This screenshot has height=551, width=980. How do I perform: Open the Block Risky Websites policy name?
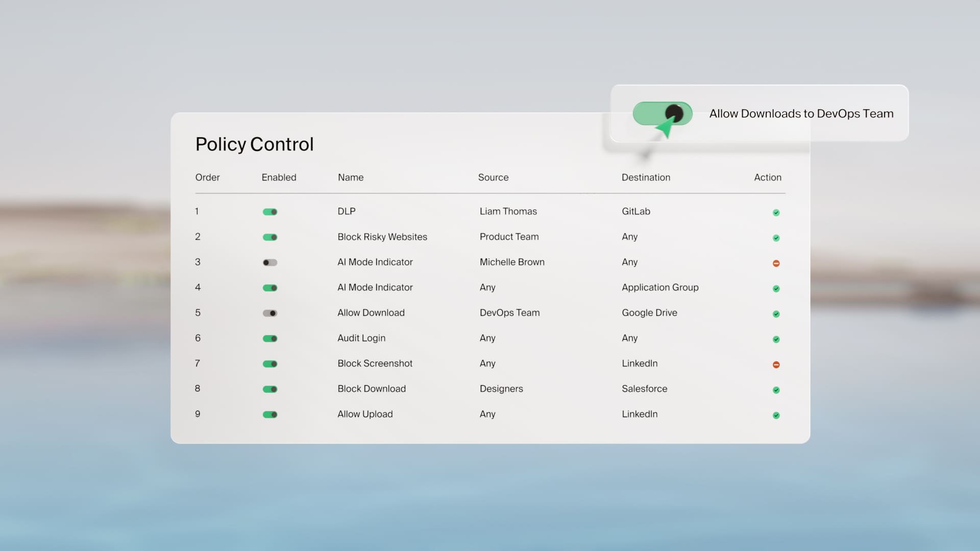click(382, 237)
